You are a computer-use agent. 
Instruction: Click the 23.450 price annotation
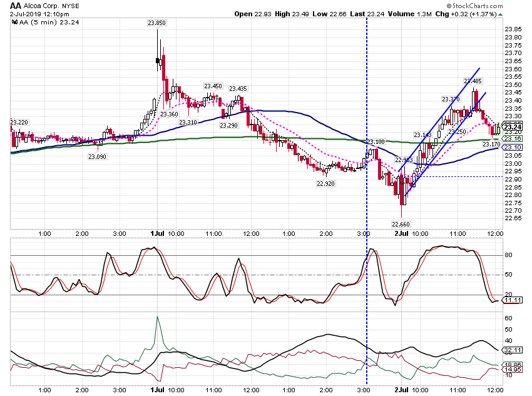213,86
